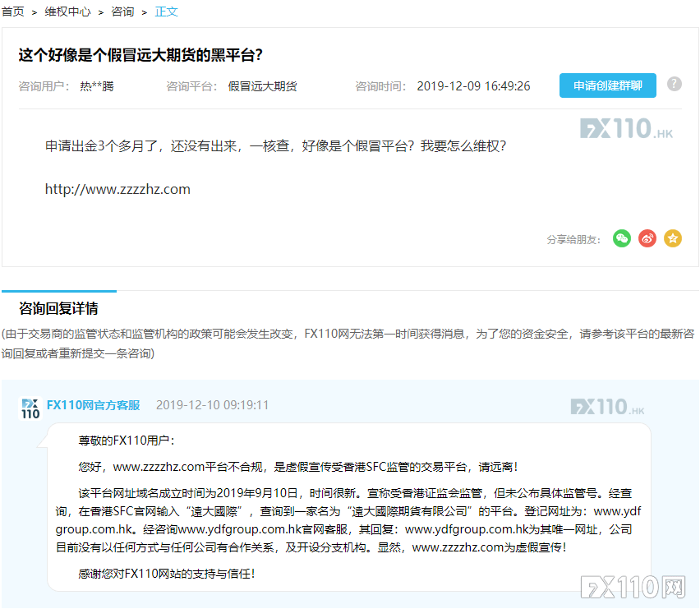The width and height of the screenshot is (700, 609).
Task: Click the FX110网 logo at the bottom right
Action: tap(633, 586)
